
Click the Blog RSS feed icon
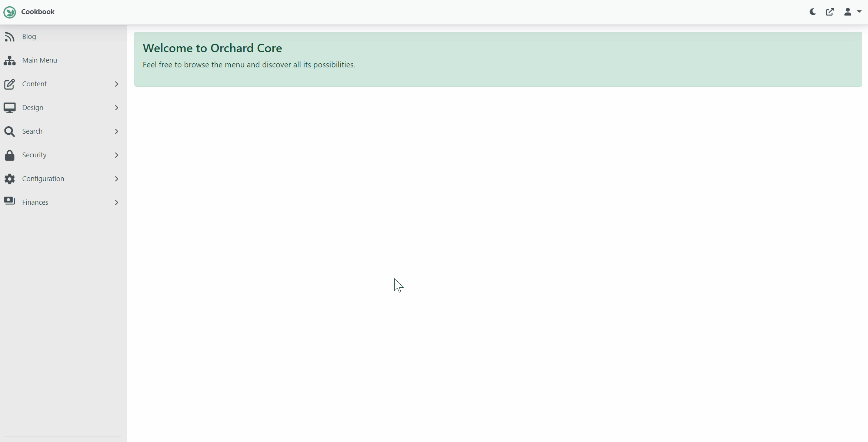(10, 37)
